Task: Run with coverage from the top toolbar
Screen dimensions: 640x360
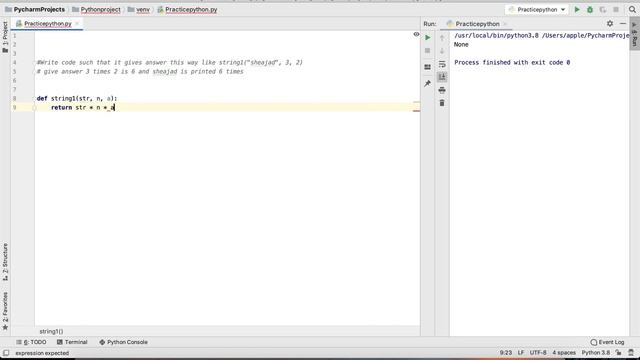Action: (x=603, y=9)
